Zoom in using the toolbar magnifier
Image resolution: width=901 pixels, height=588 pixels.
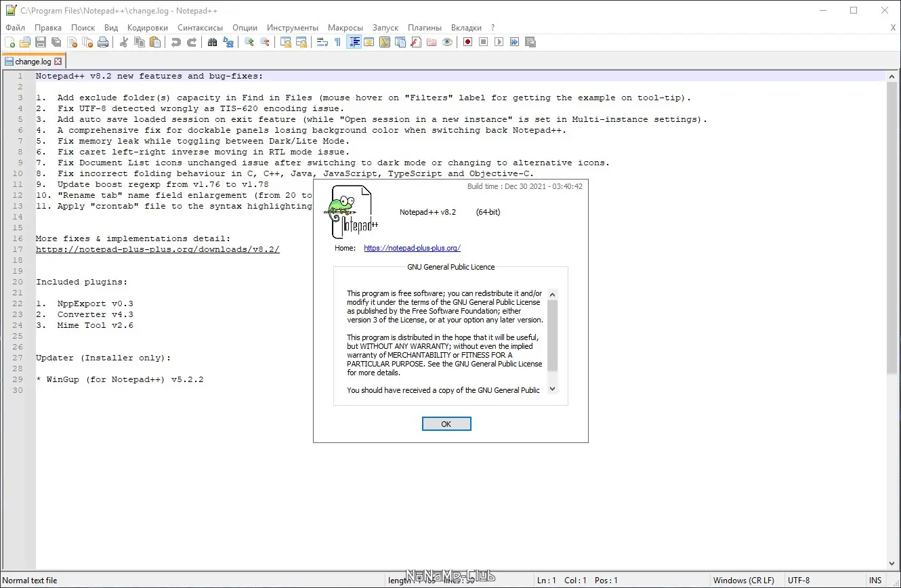tap(249, 42)
